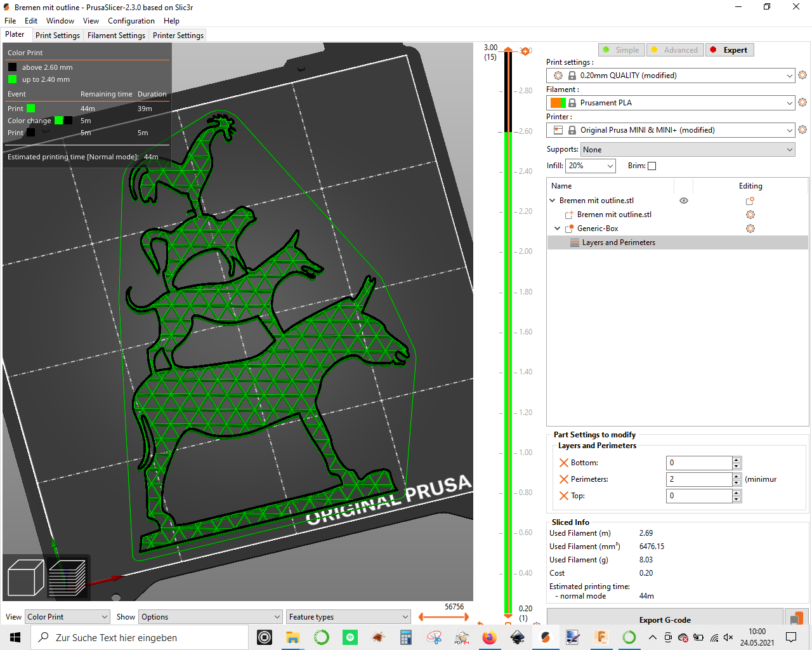Open Printer settings via gear icon

click(x=802, y=129)
